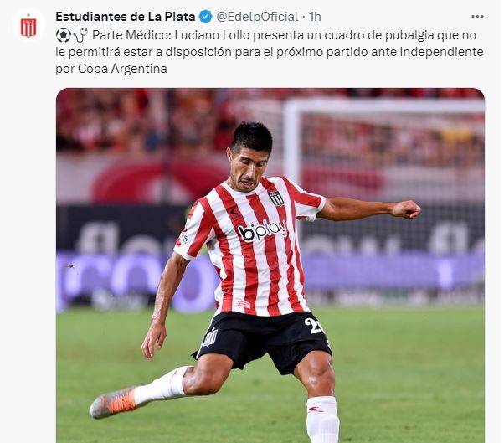504x443 pixels.
Task: Click the tweet text about Luciano Lollo
Action: [270, 52]
